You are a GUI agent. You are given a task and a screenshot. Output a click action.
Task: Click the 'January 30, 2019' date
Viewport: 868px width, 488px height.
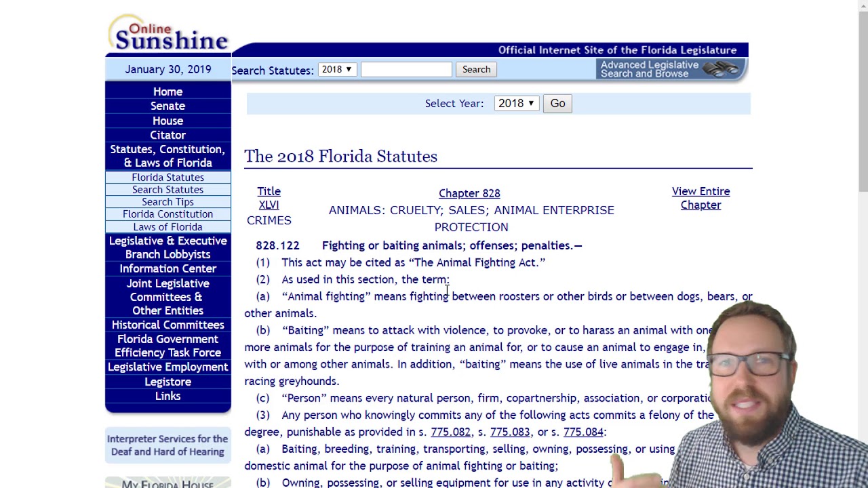[167, 69]
